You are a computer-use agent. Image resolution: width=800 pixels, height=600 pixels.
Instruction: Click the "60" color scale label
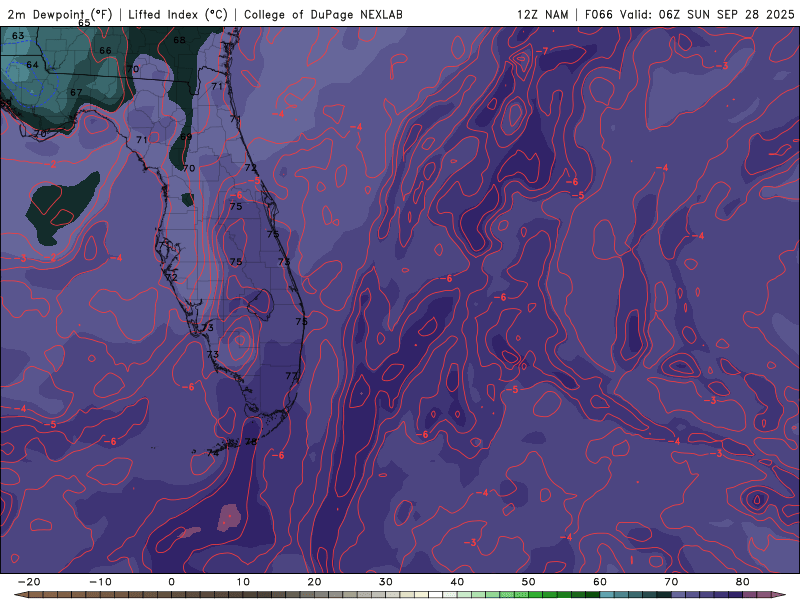[600, 582]
